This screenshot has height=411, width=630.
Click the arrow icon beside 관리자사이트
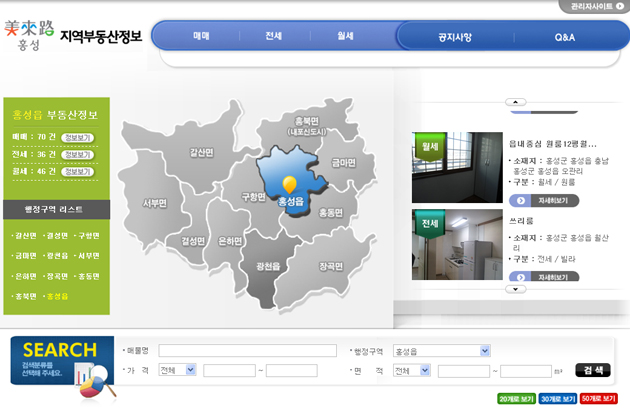pyautogui.click(x=620, y=6)
